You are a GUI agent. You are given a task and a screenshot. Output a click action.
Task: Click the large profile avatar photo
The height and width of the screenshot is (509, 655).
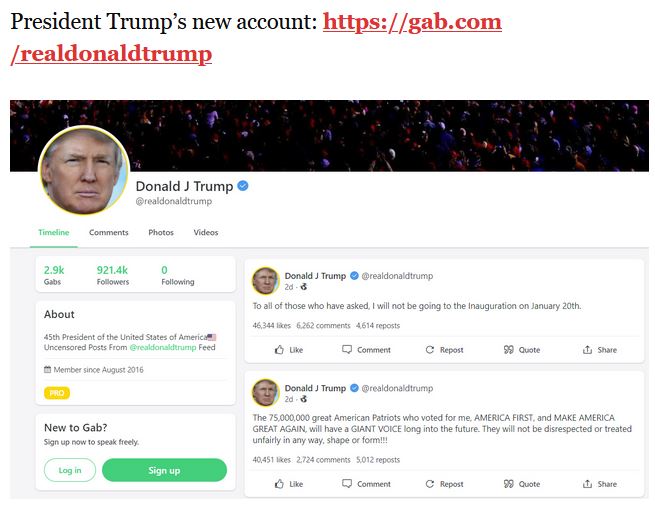(x=84, y=171)
